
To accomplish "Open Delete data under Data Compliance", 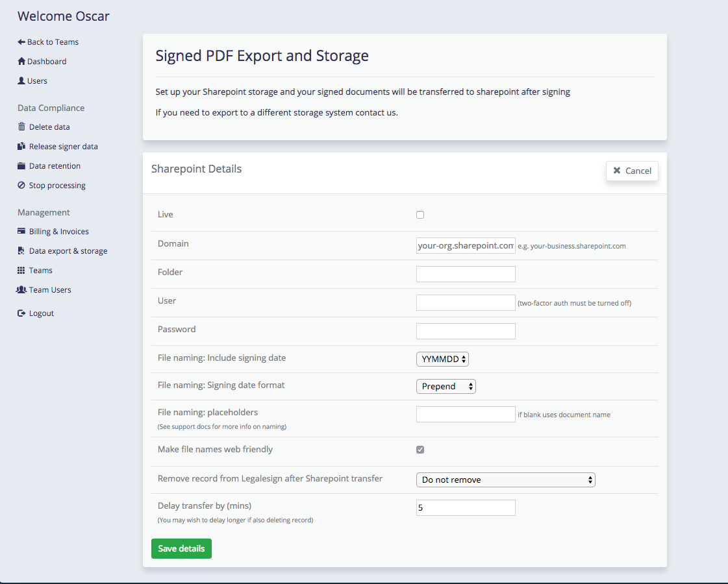I will [49, 127].
